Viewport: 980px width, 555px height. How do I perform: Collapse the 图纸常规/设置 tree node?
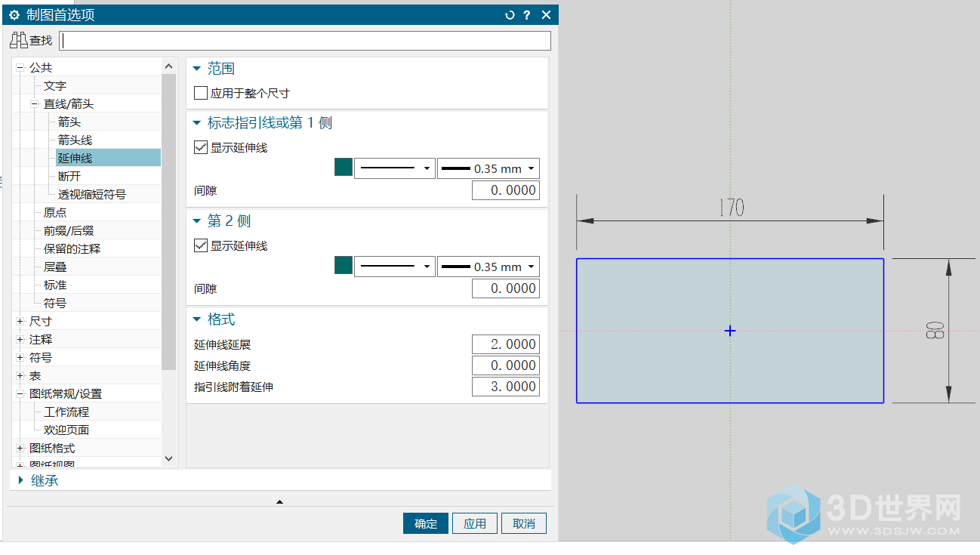20,394
